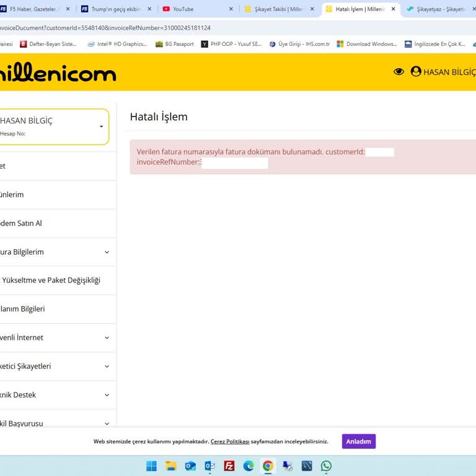This screenshot has height=476, width=476.
Task: Click the millenicom logo
Action: 58,73
